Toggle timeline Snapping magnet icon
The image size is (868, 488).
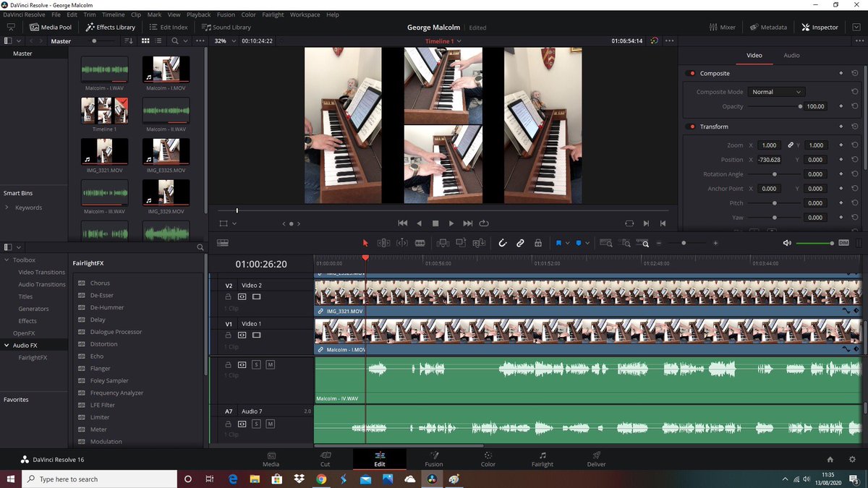click(503, 244)
